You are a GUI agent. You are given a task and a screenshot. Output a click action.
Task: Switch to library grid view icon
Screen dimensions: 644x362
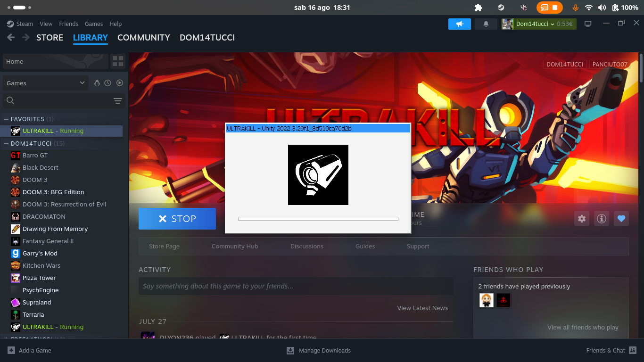[118, 61]
